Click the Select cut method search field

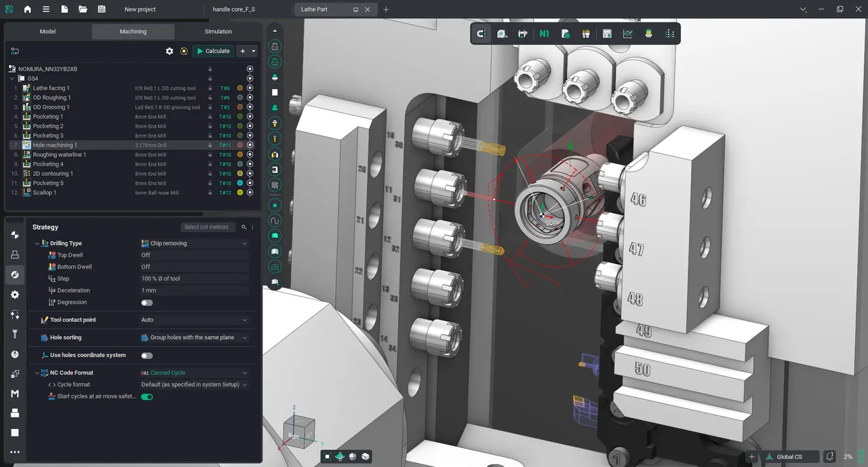pos(209,227)
